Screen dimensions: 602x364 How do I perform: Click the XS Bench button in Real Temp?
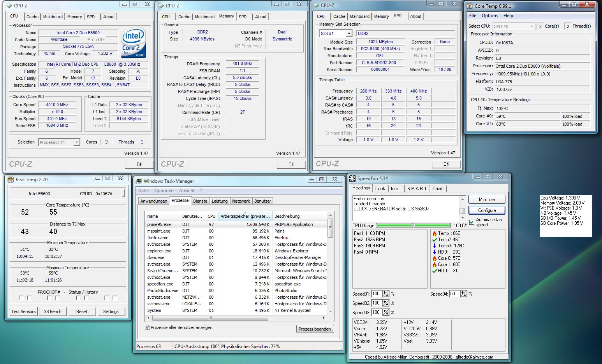[53, 311]
